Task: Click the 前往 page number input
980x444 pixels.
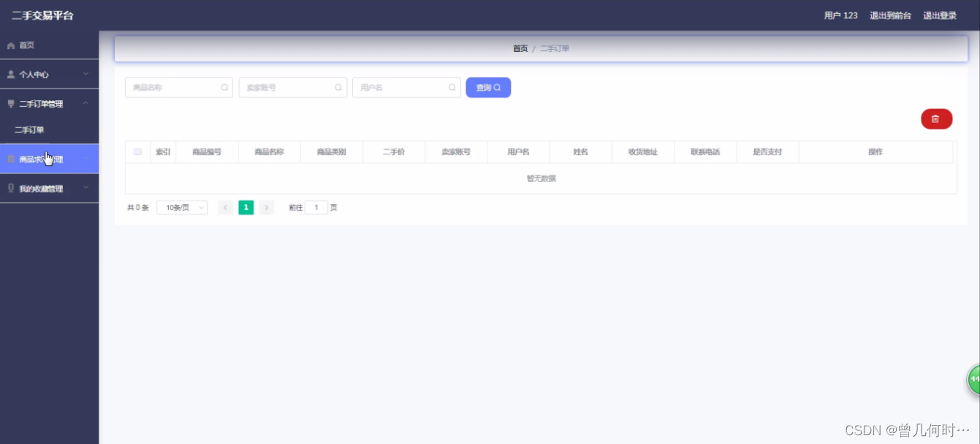Action: (x=316, y=208)
